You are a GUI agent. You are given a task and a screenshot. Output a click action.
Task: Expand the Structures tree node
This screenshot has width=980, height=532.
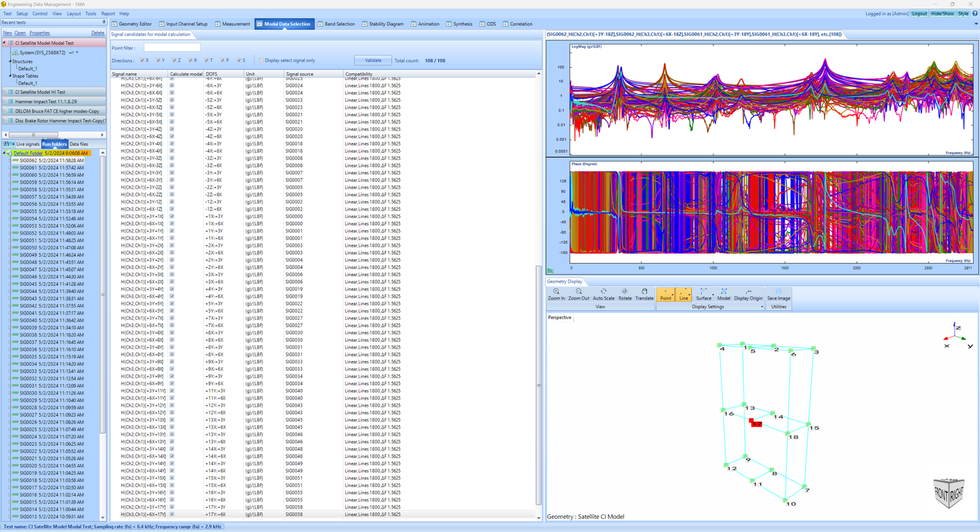[11, 61]
